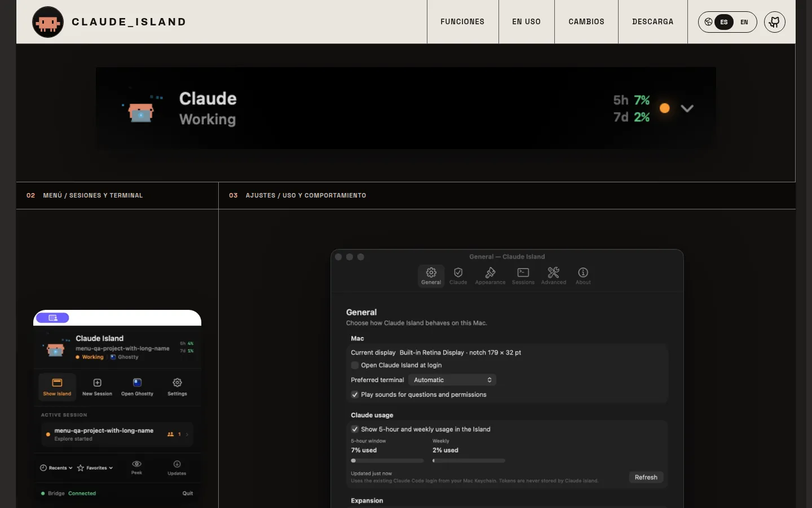Click the Claude mascot in the island banner
The width and height of the screenshot is (812, 508).
click(142, 110)
